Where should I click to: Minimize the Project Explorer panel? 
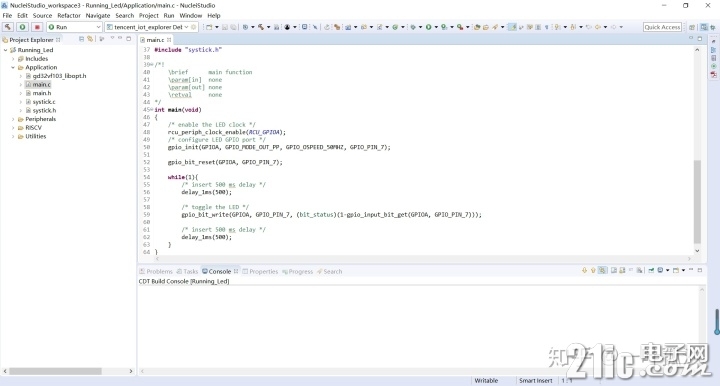click(x=120, y=39)
